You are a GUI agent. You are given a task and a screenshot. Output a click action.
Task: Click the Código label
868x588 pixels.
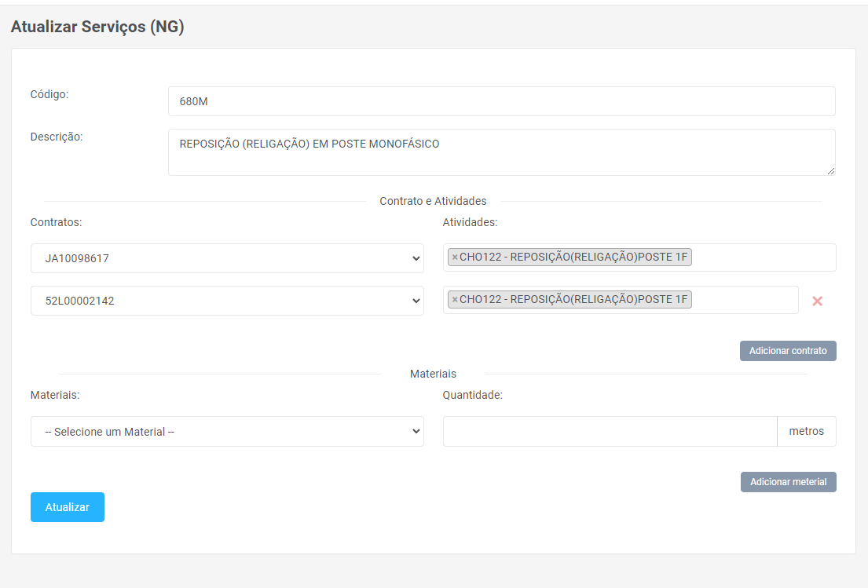[49, 94]
